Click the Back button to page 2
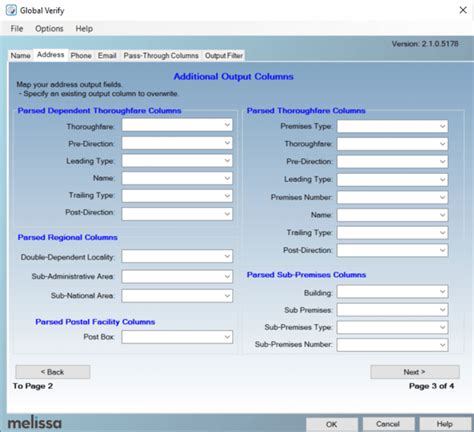The width and height of the screenshot is (474, 432). pyautogui.click(x=53, y=372)
